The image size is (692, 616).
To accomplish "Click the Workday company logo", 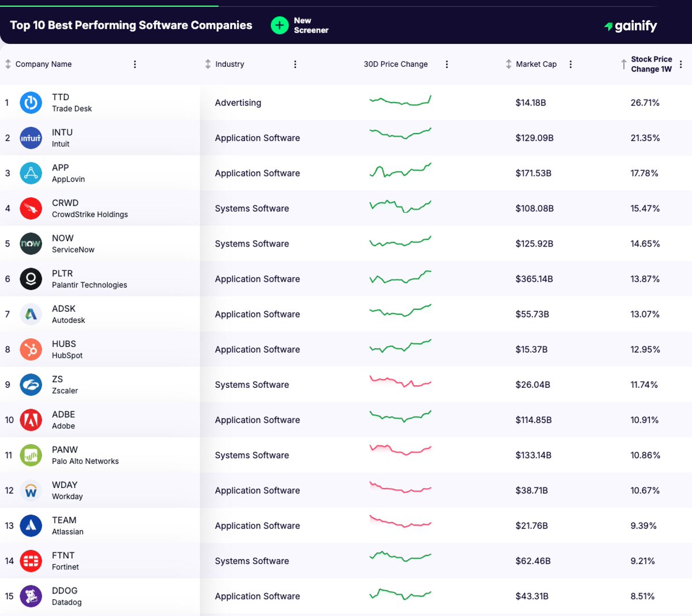I will click(31, 490).
